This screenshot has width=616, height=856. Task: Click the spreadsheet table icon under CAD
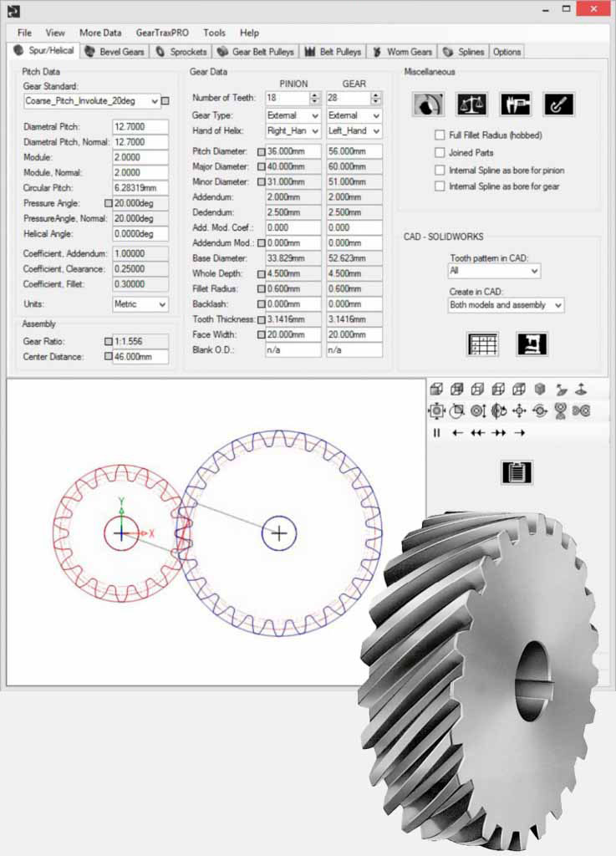click(482, 344)
